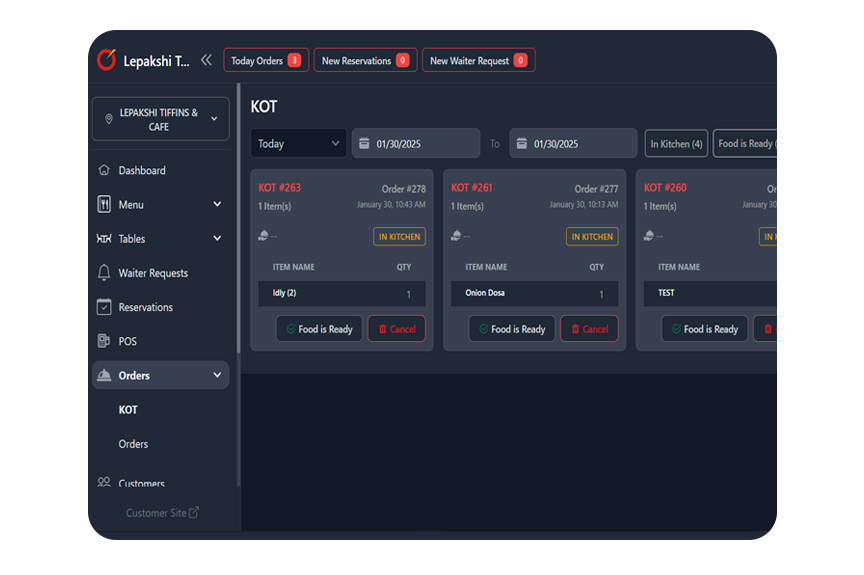The height and width of the screenshot is (575, 864).
Task: Click calendar icon in start date field
Action: [364, 144]
